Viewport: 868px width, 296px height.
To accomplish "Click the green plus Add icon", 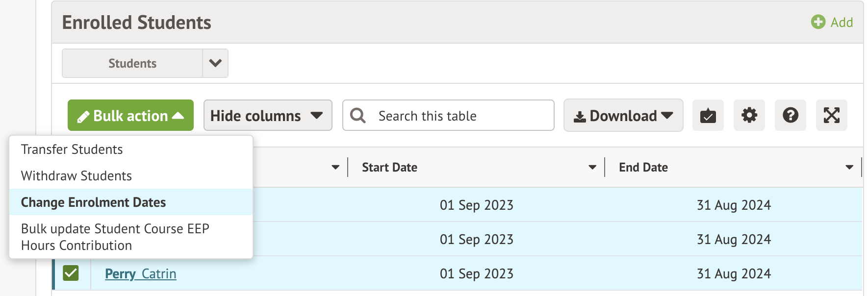I will click(818, 22).
